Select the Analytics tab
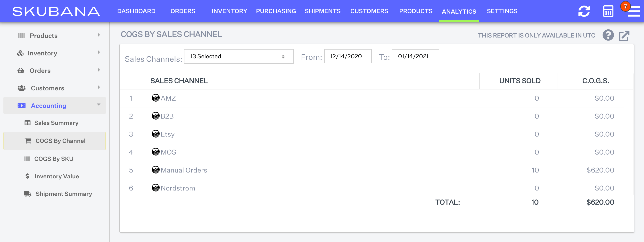Image resolution: width=644 pixels, height=242 pixels. tap(459, 11)
